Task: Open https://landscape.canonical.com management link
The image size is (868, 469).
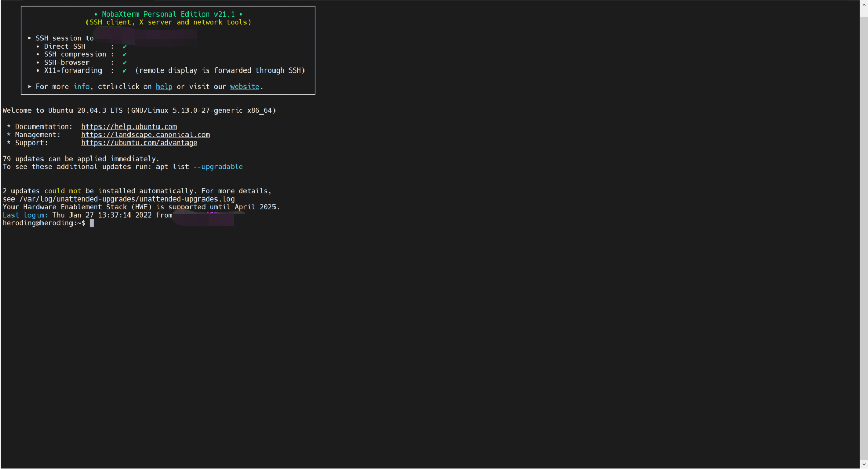Action: point(146,135)
